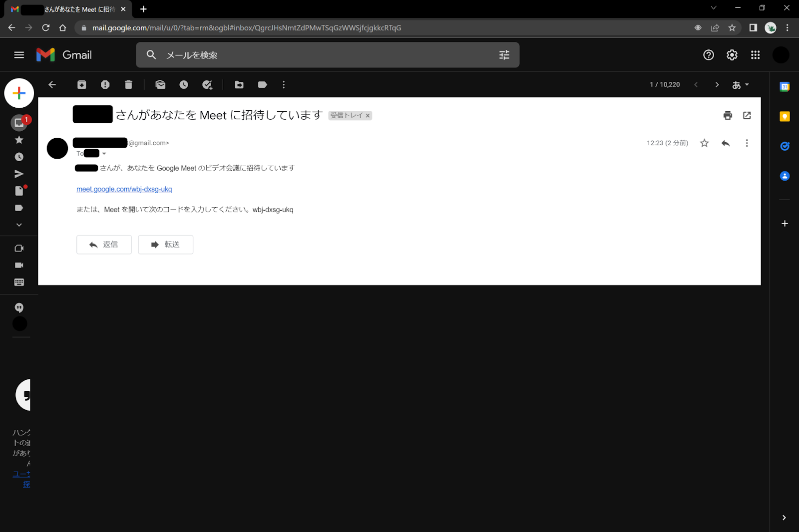Open Google Tasks side panel
Viewport: 799px width, 532px height.
[785, 146]
